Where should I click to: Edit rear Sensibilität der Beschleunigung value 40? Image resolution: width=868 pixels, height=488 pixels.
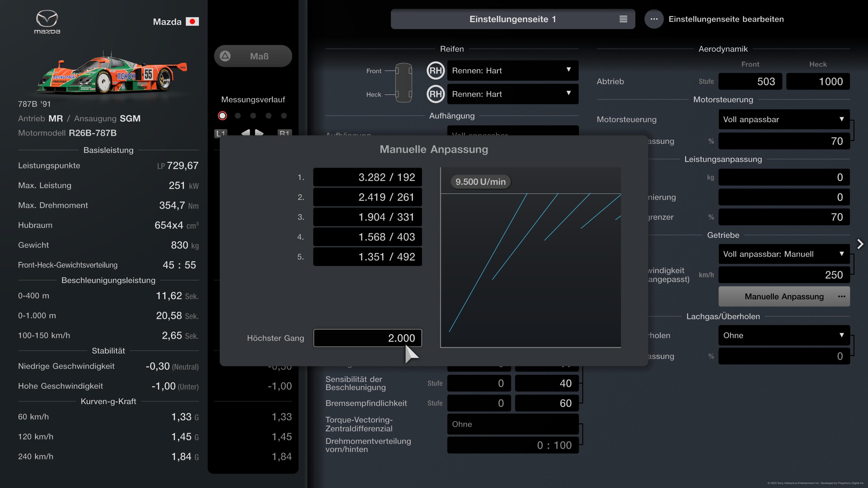(x=547, y=383)
